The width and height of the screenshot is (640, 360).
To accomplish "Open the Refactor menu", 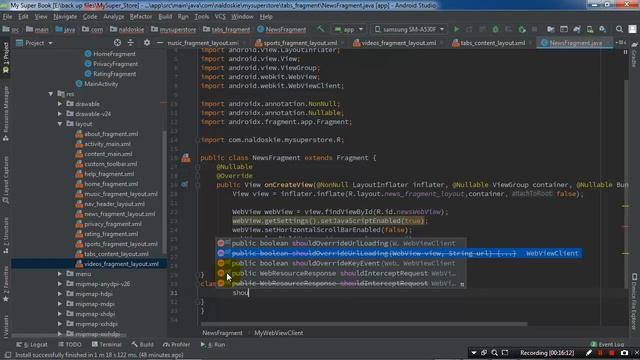I will pyautogui.click(x=141, y=17).
